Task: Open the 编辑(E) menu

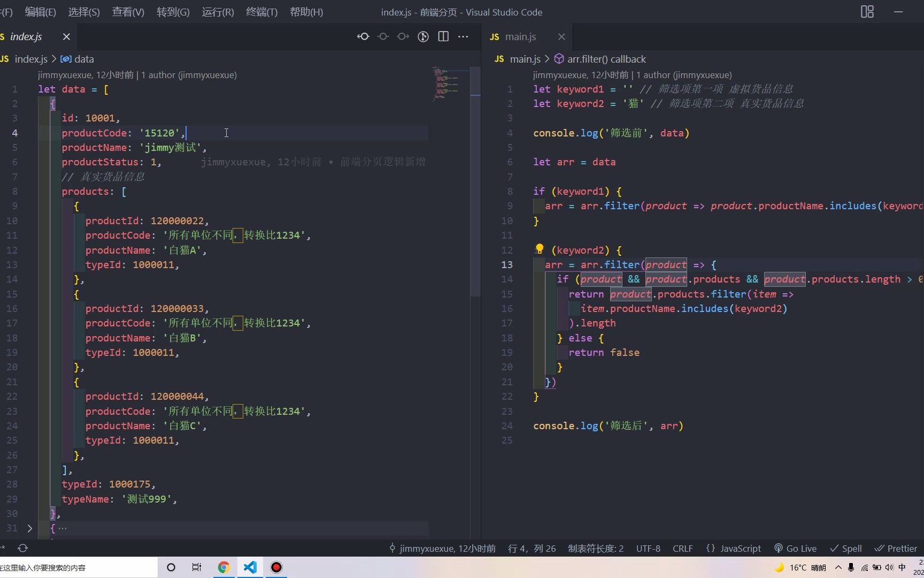Action: point(40,12)
